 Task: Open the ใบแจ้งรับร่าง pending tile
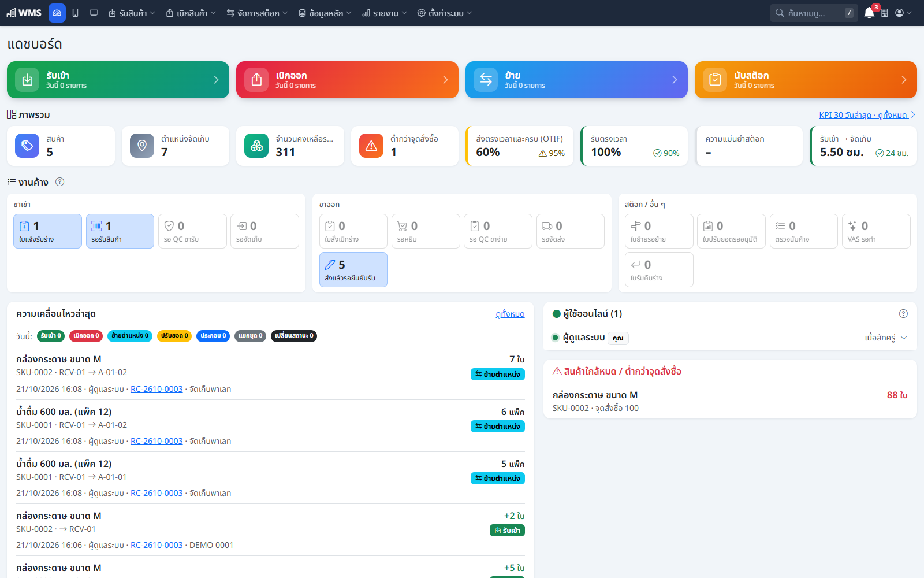(x=47, y=231)
